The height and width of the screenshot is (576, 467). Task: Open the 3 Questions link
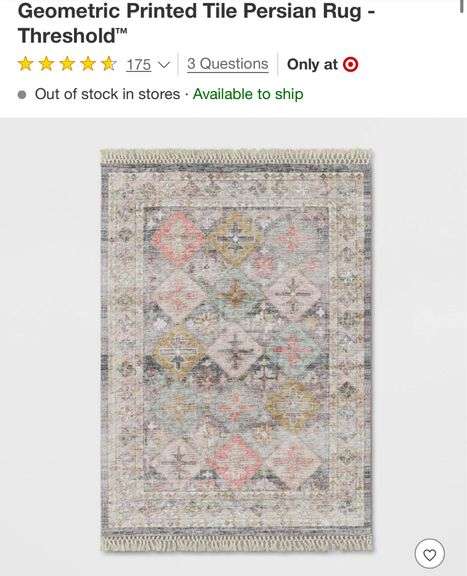[x=227, y=64]
